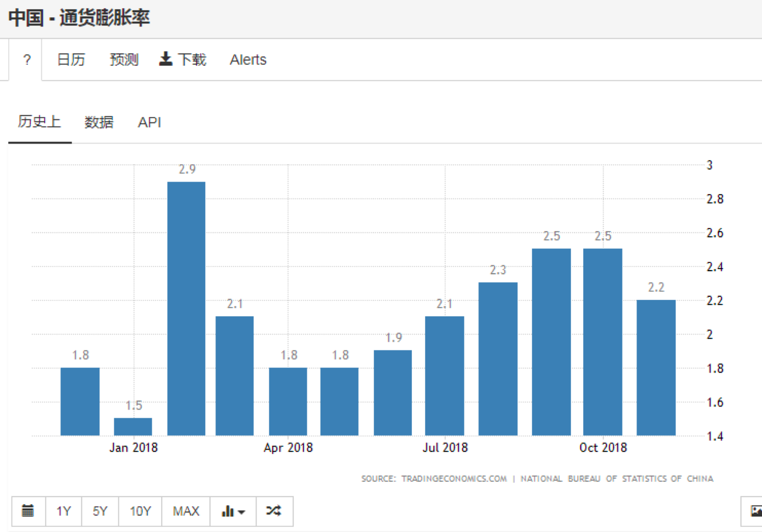762x532 pixels.
Task: Click the 2.2 bar at chart end
Action: coord(656,368)
